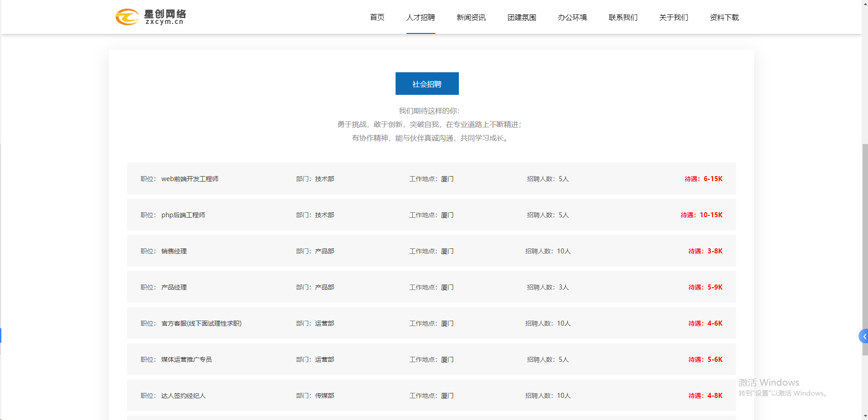
Task: Click the 媒体运营推广专员 job row
Action: click(186, 359)
